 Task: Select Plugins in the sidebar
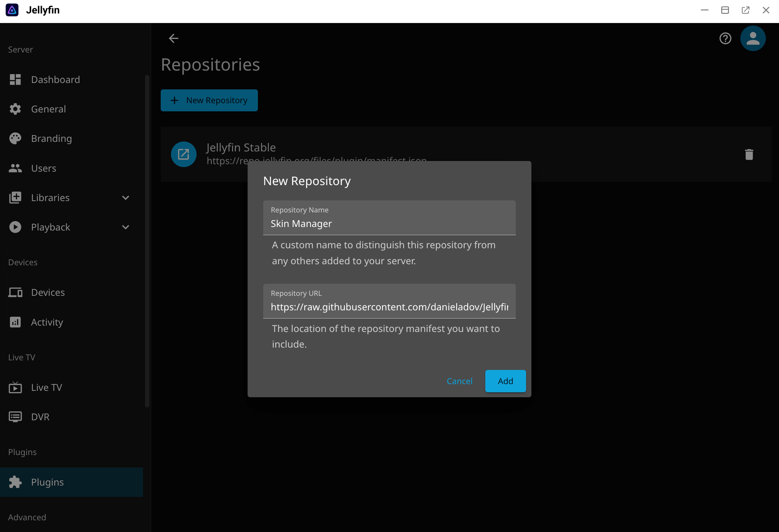(x=71, y=482)
